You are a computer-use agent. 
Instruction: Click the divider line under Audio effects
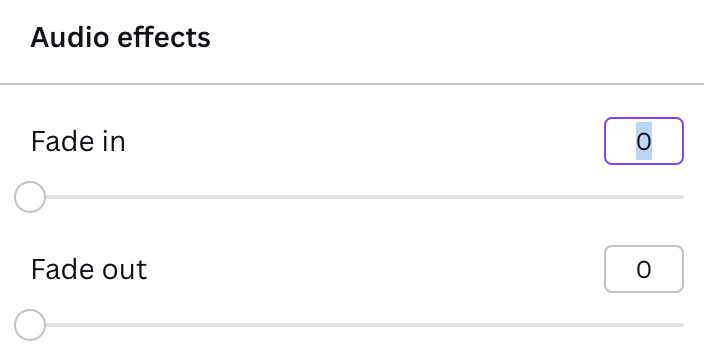[352, 84]
